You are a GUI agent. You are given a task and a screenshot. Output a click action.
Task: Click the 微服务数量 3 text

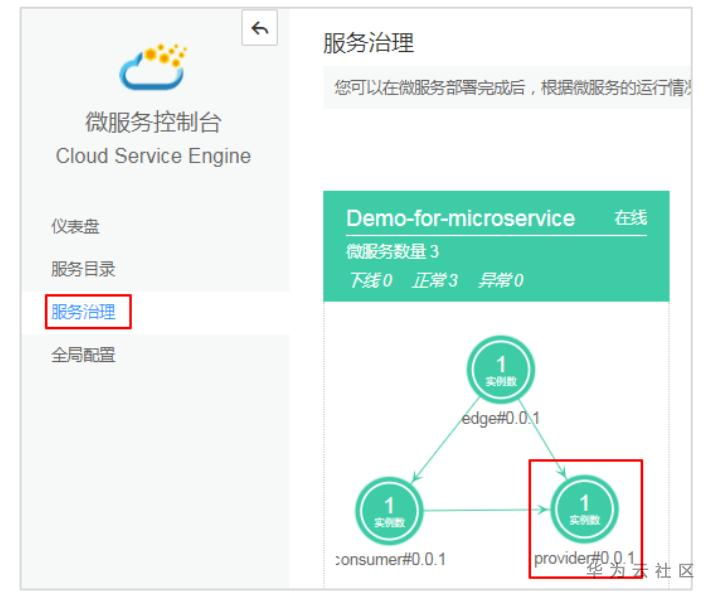(392, 251)
